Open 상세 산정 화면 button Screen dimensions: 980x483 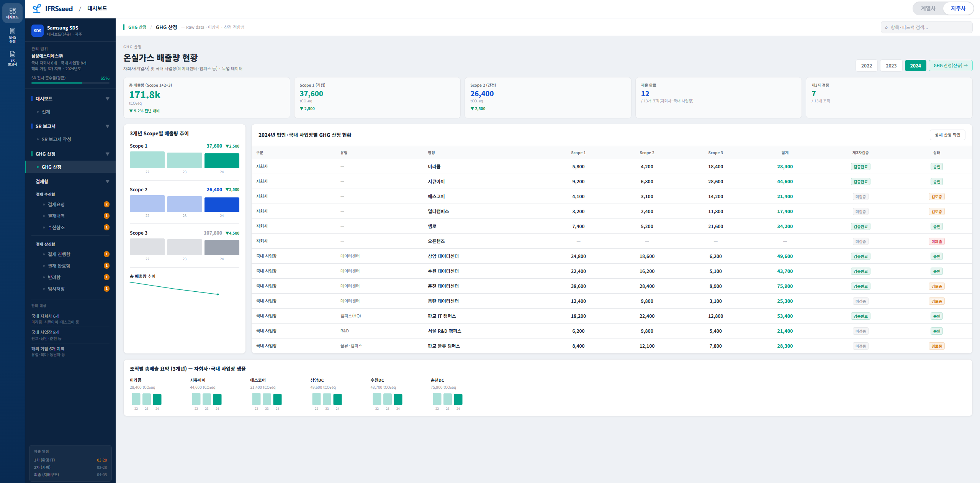click(947, 135)
